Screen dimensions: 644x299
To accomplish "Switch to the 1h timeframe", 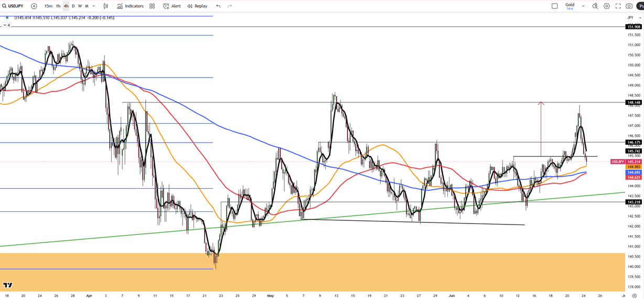I will [58, 6].
